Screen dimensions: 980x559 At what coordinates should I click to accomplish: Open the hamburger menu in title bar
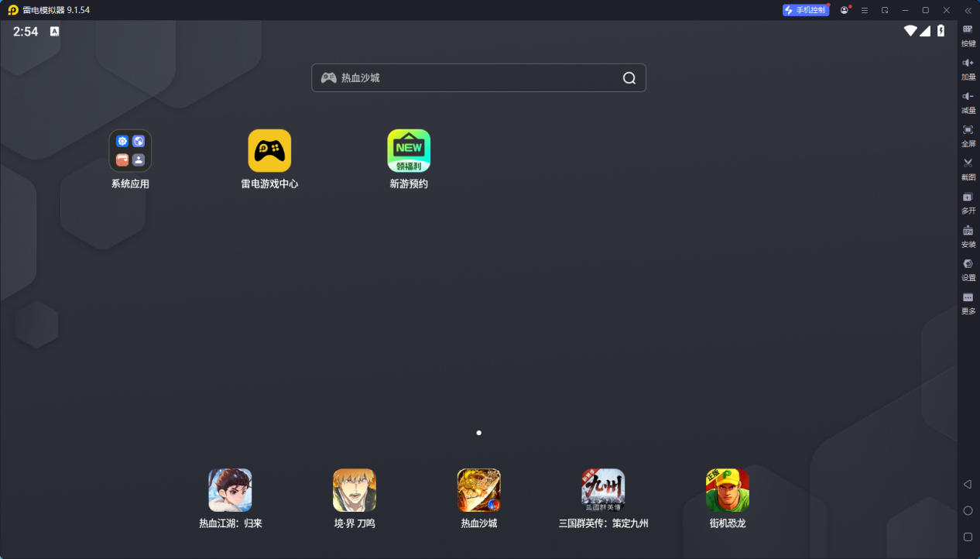pos(865,10)
